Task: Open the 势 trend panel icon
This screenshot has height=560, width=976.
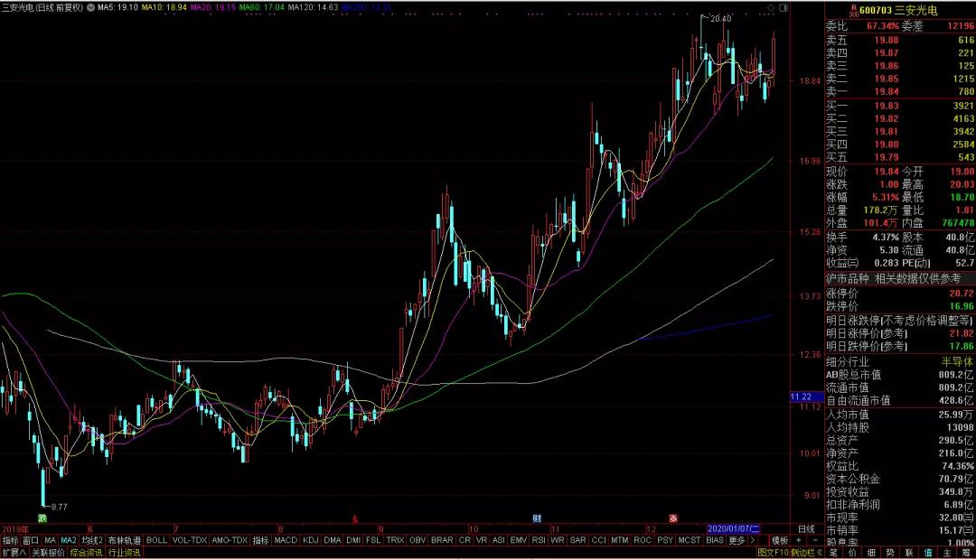Action: click(x=889, y=552)
